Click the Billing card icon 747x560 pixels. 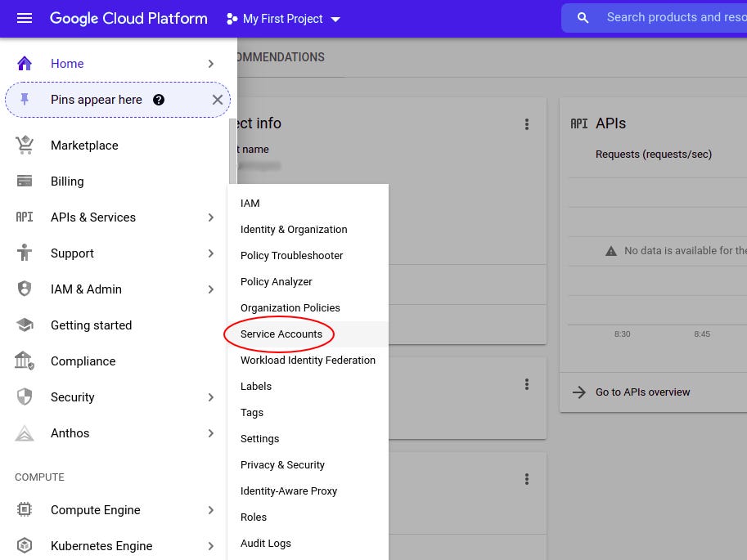25,181
